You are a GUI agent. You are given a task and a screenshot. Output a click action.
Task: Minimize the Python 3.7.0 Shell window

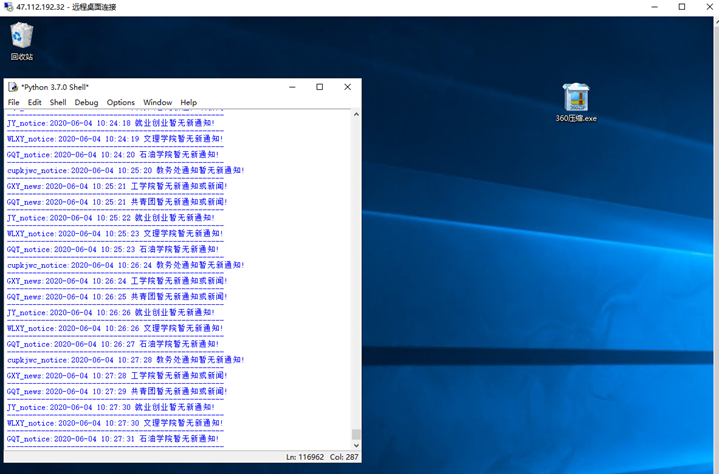pyautogui.click(x=292, y=87)
